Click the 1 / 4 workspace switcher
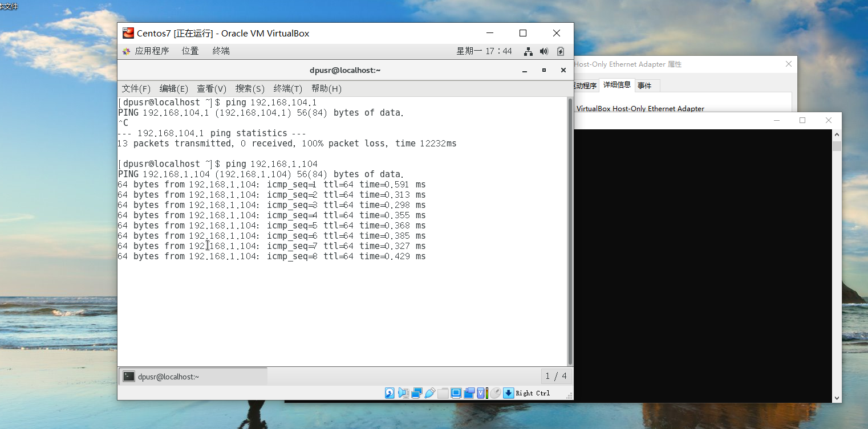Screen dimensions: 868x429 [556, 376]
